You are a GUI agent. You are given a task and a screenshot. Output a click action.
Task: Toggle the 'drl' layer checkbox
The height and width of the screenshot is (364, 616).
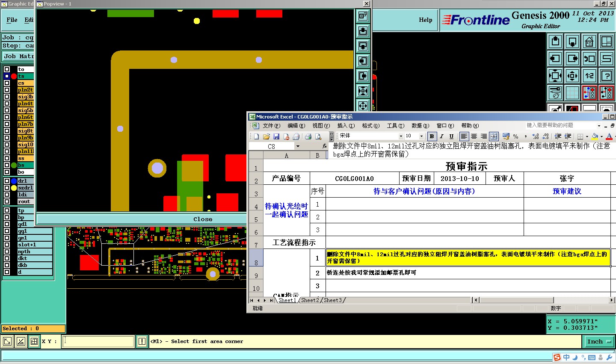[7, 181]
